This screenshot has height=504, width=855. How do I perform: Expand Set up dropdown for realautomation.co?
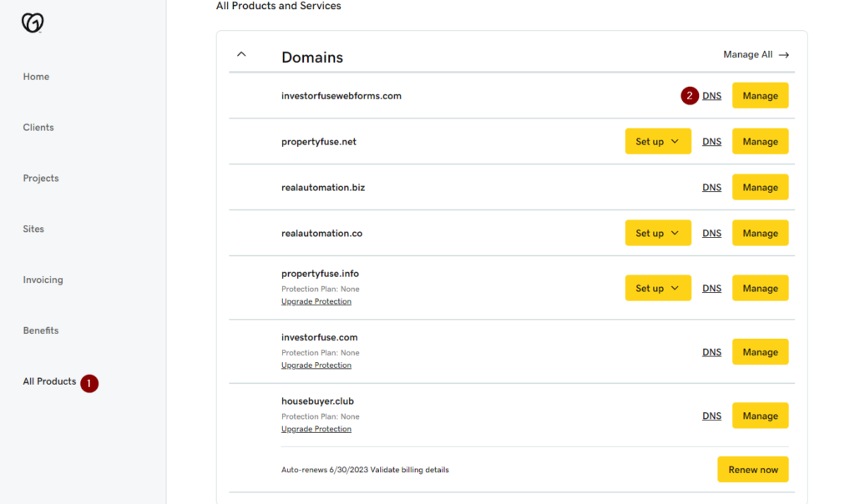pyautogui.click(x=658, y=233)
